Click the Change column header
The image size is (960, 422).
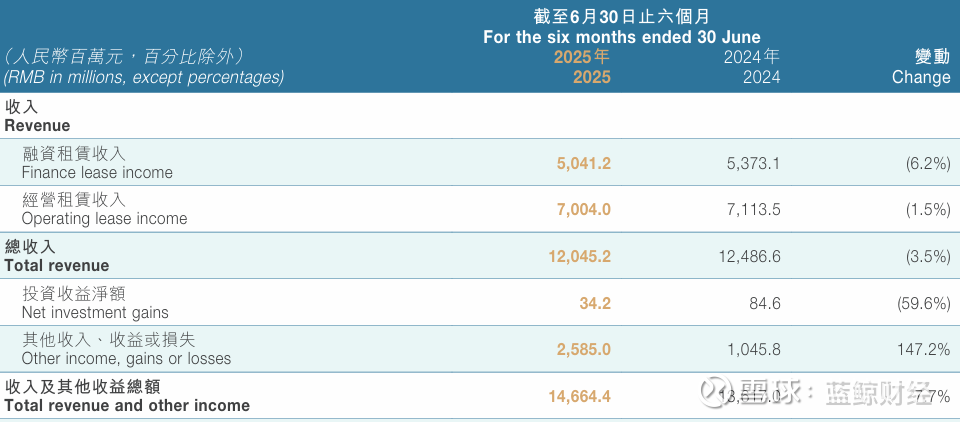(x=922, y=67)
